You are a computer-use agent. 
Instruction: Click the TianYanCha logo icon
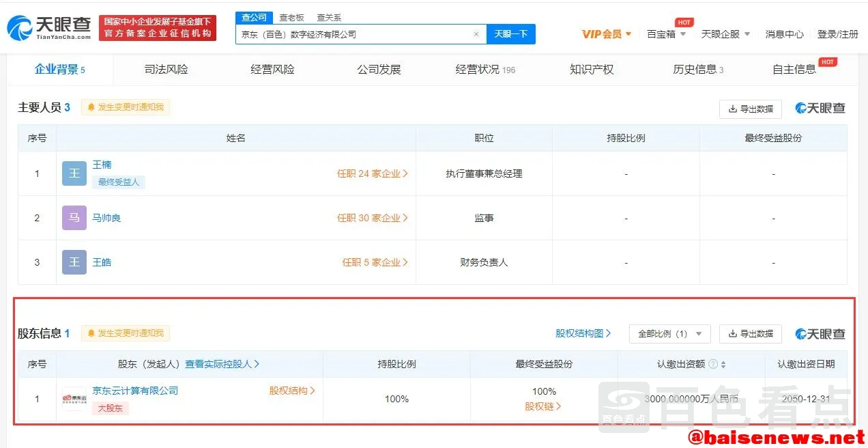pos(20,28)
